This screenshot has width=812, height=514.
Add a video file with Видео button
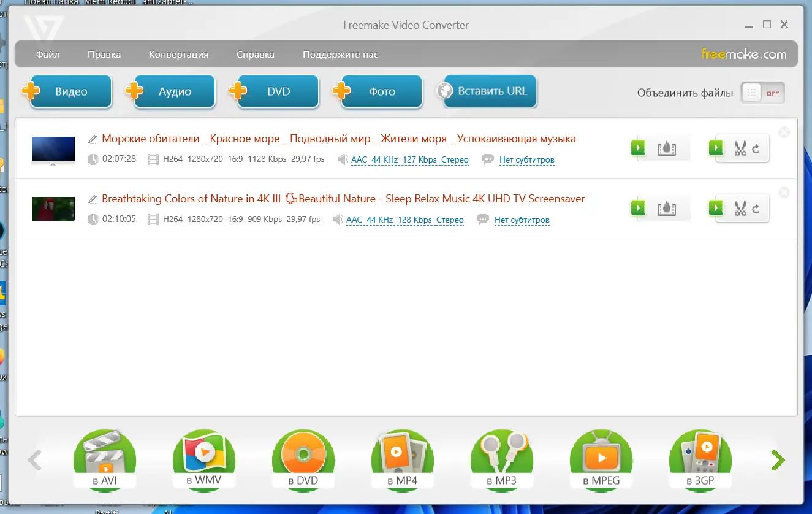67,92
